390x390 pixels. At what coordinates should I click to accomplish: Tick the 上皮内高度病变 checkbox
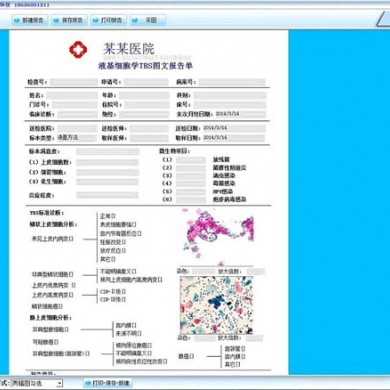tap(71, 295)
